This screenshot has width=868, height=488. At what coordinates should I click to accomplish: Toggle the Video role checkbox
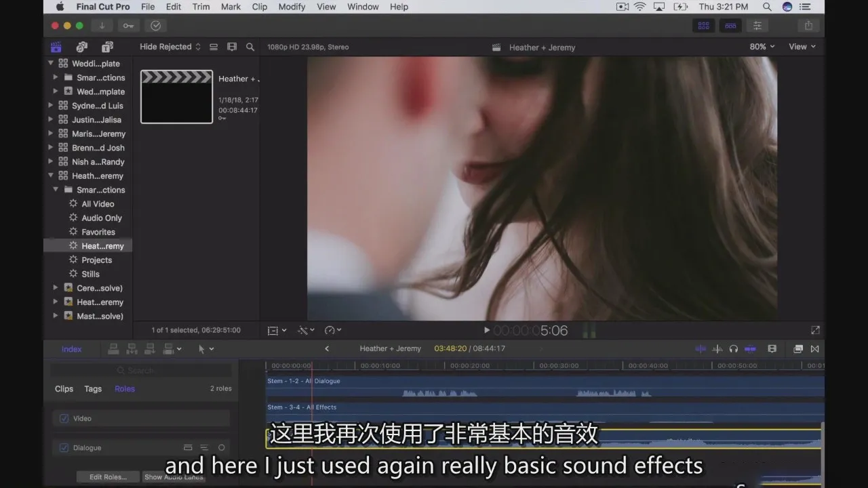click(64, 418)
